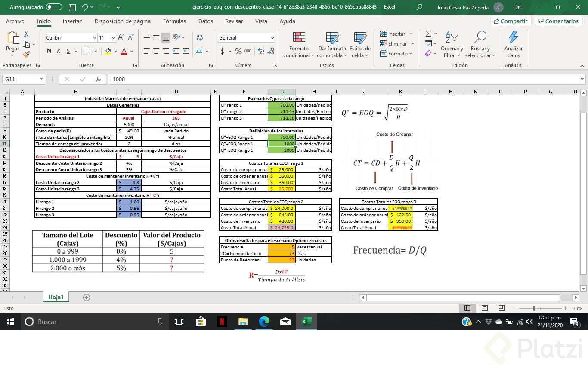Open Buscar y seleccionar
Screen dimensions: 588x368
480,45
